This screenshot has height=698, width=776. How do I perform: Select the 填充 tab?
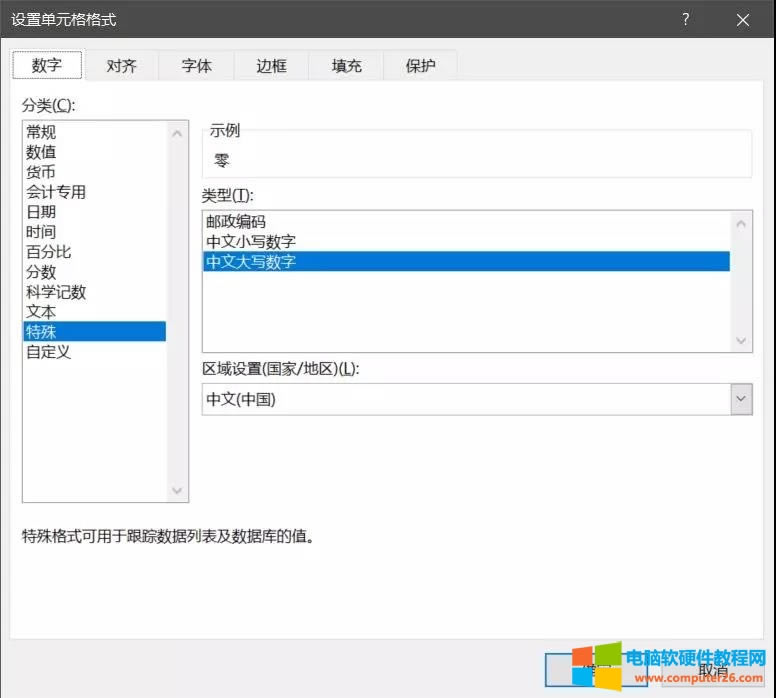[x=346, y=66]
